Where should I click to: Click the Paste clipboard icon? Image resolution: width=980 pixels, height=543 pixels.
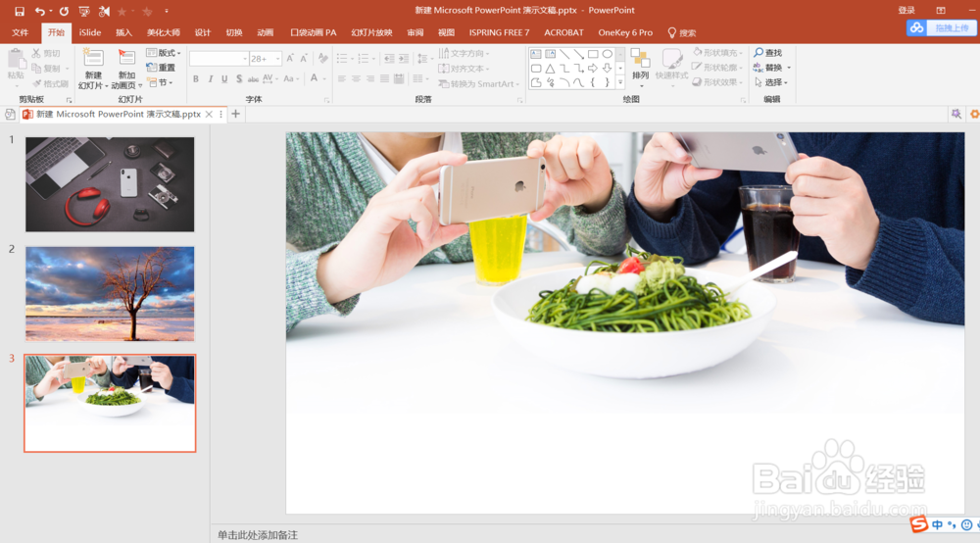(x=17, y=60)
